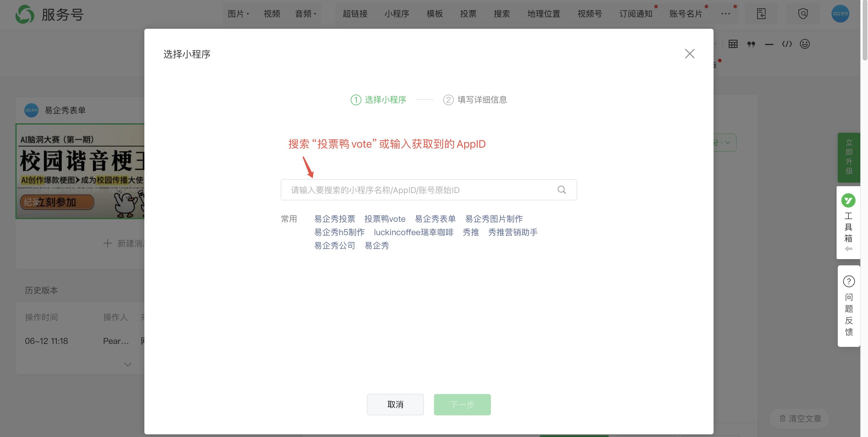This screenshot has height=437, width=868.
Task: Open the emoji smiley icon
Action: (x=805, y=44)
